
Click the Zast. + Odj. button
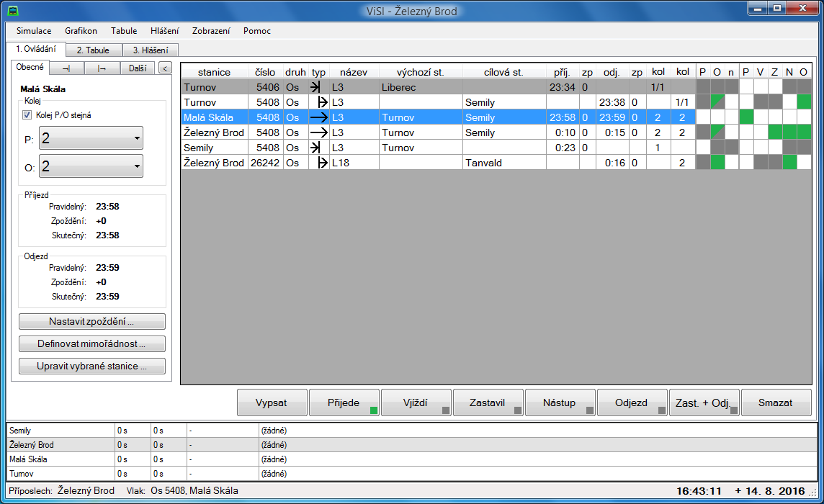[704, 402]
